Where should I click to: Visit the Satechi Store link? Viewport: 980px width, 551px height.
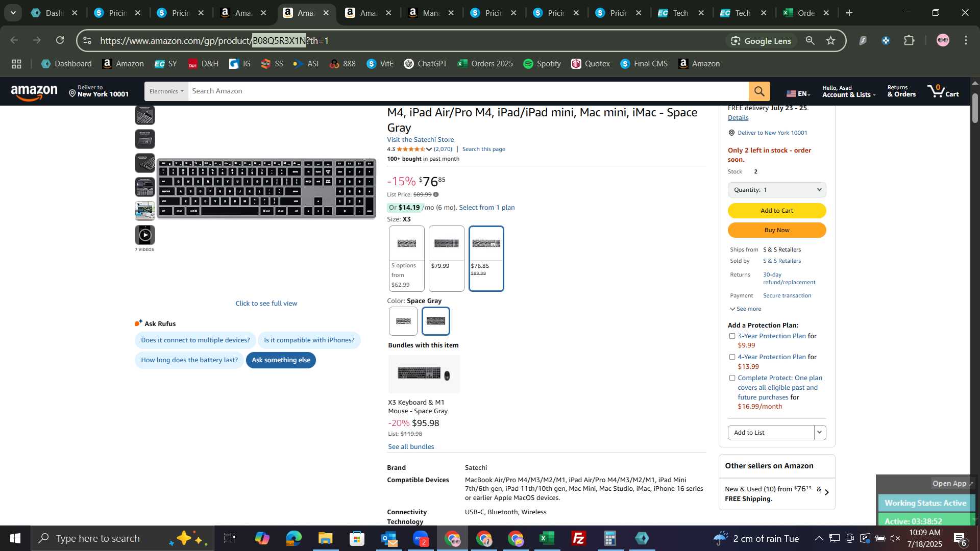pos(420,140)
